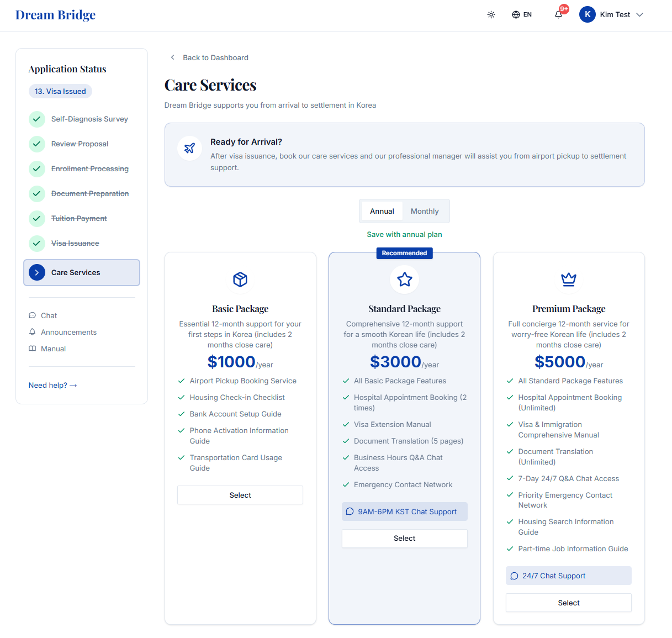Click the checkmark icon for Document Preparation
The image size is (672, 638).
[x=37, y=193]
